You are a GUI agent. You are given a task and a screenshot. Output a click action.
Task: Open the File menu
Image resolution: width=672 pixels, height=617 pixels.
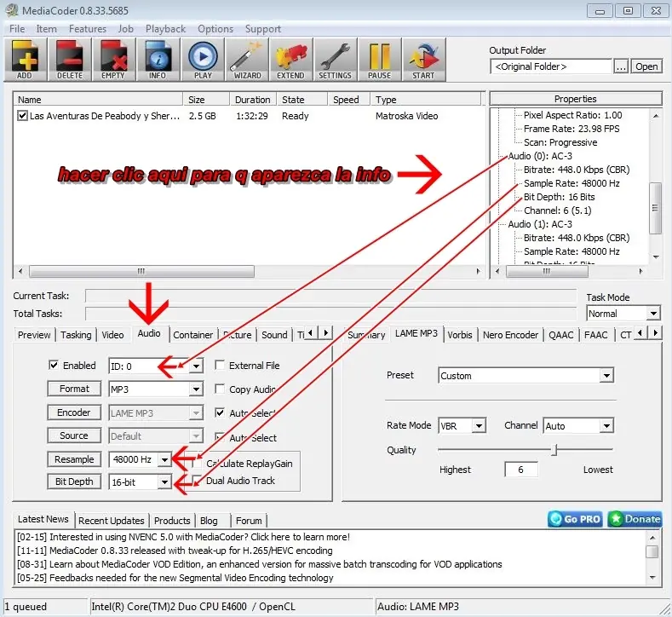click(17, 29)
